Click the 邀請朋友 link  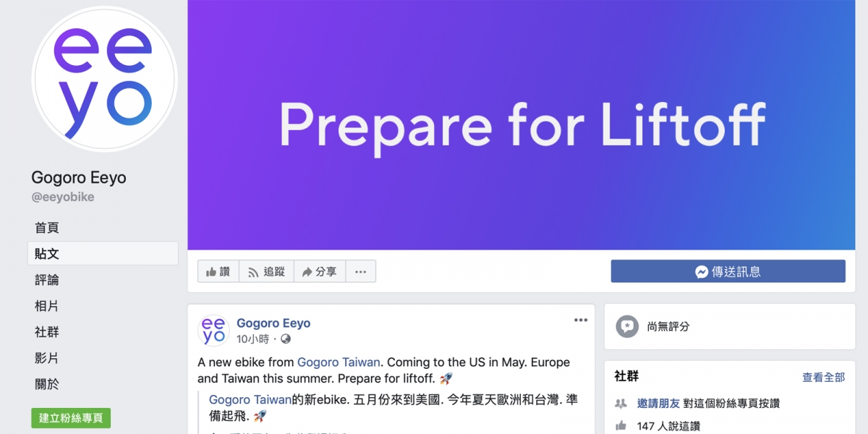coord(658,403)
